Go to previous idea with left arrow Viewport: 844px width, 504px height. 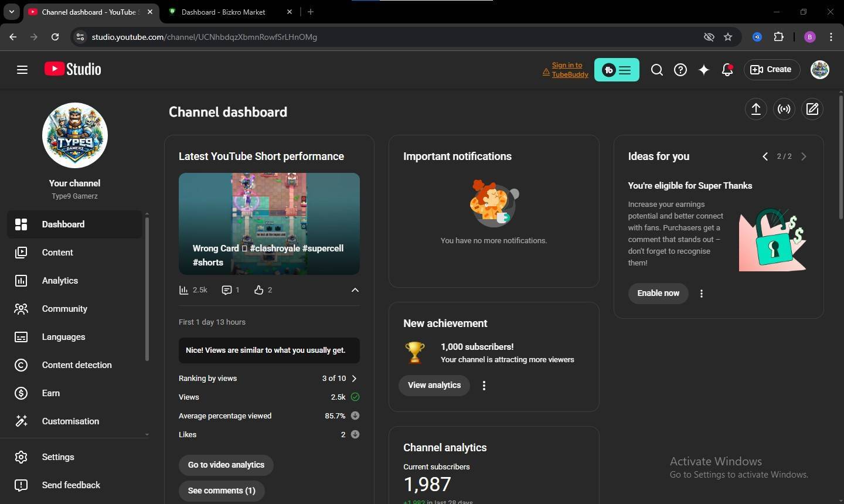tap(765, 156)
